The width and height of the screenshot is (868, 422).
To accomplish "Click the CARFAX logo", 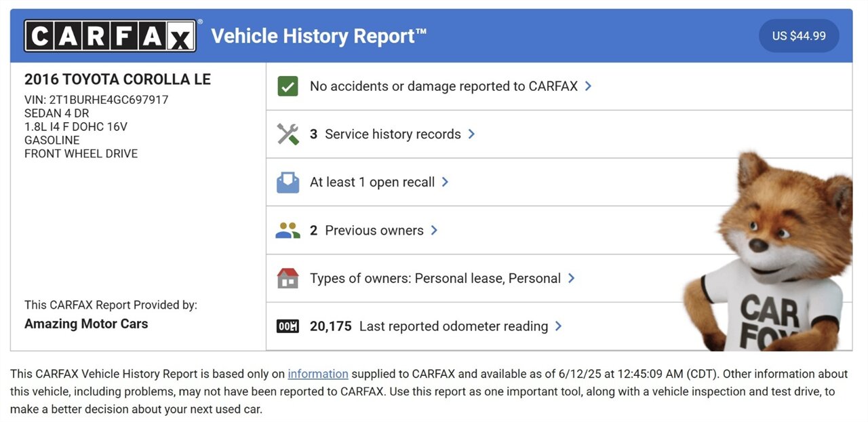I will (111, 36).
